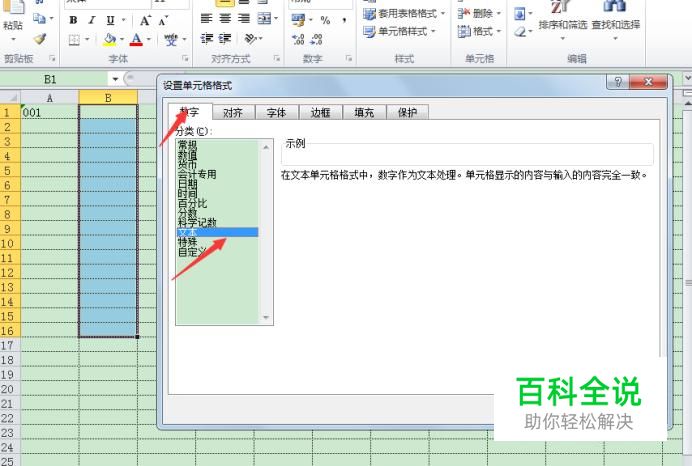
Task: Open 排序和筛选 sort and filter menu
Action: (x=563, y=21)
